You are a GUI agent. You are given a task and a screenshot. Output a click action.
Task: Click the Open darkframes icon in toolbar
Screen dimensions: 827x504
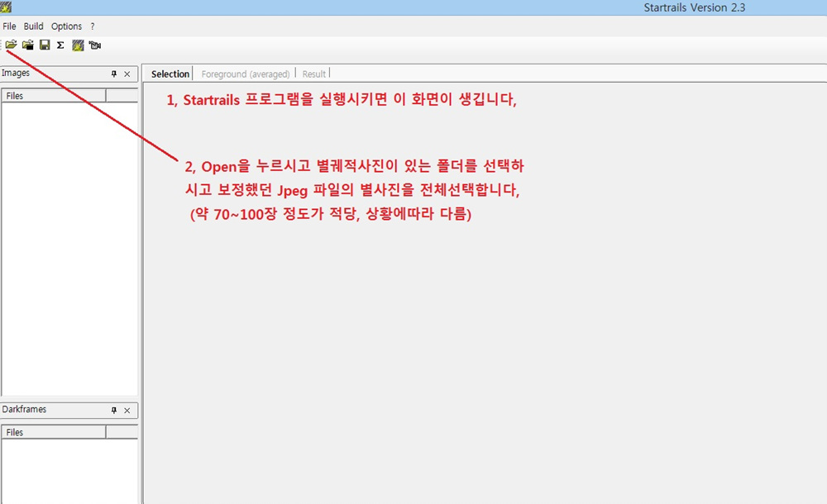point(28,45)
